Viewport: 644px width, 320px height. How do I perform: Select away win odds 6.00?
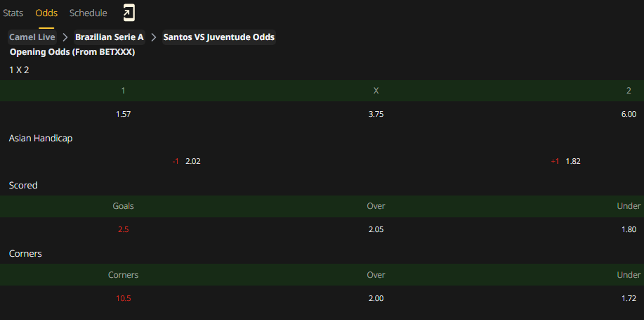pyautogui.click(x=629, y=115)
